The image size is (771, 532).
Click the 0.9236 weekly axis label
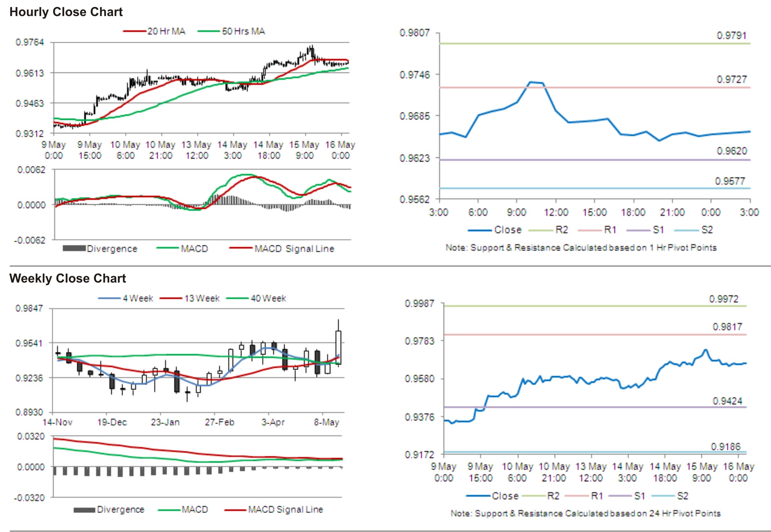click(x=29, y=378)
